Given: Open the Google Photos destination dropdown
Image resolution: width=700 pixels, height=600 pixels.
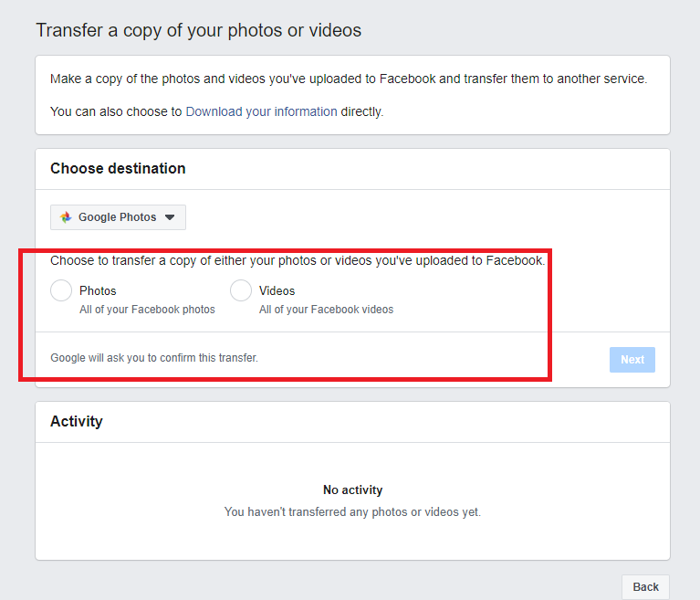Looking at the screenshot, I should click(x=118, y=217).
